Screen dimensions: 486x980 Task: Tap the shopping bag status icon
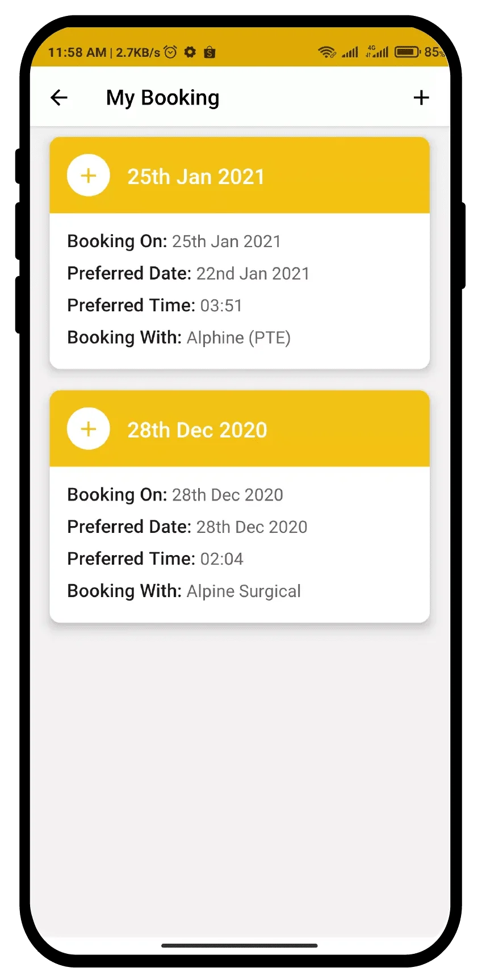click(210, 53)
